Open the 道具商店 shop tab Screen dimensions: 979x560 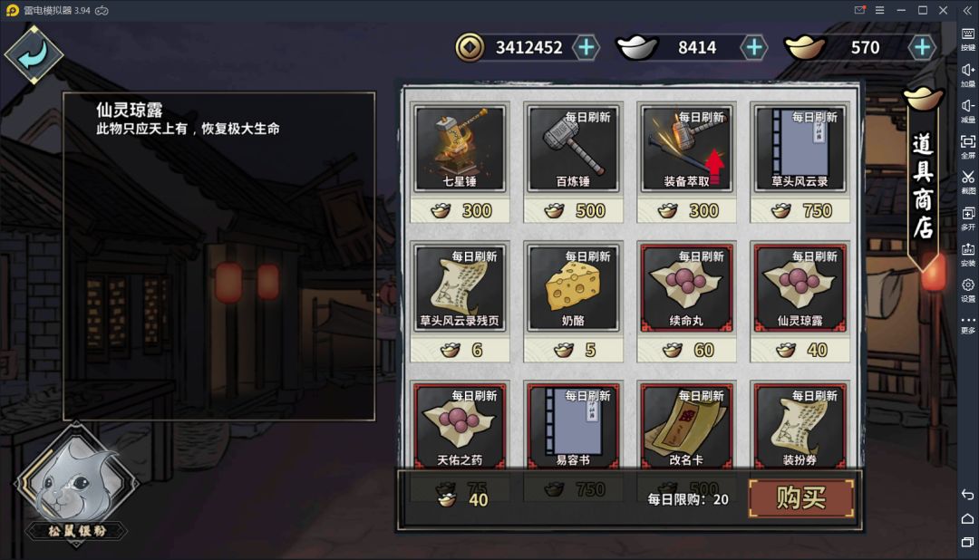click(x=923, y=184)
